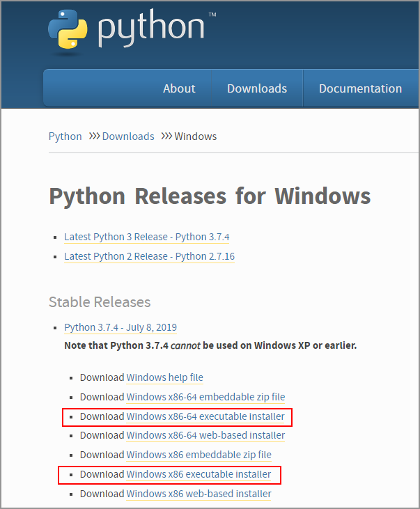Download Windows x86 embeddable zip file

pos(199,455)
